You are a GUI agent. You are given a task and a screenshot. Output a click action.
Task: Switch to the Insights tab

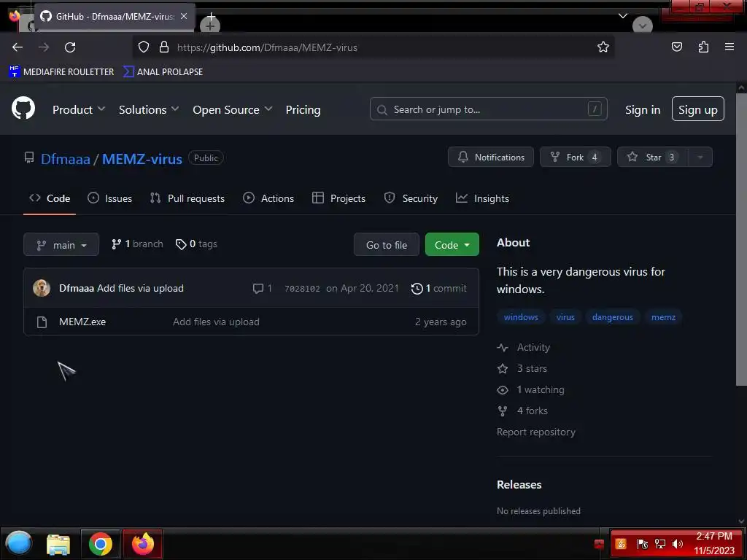(x=482, y=198)
